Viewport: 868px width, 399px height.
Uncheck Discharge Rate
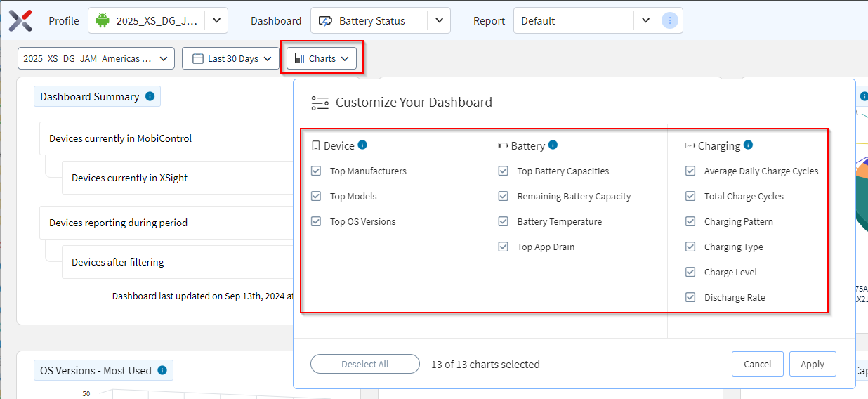(x=690, y=297)
